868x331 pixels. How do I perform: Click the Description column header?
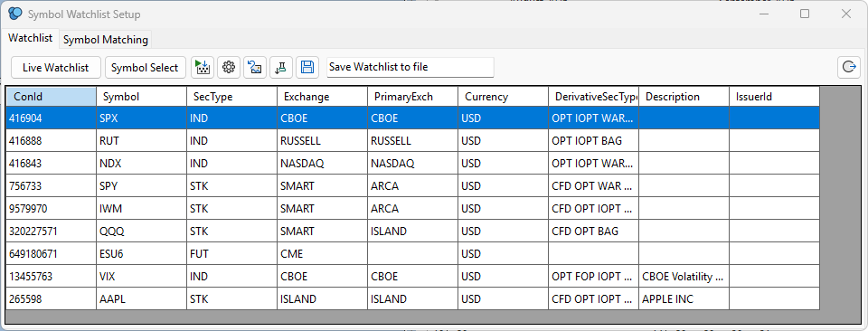[x=684, y=97]
